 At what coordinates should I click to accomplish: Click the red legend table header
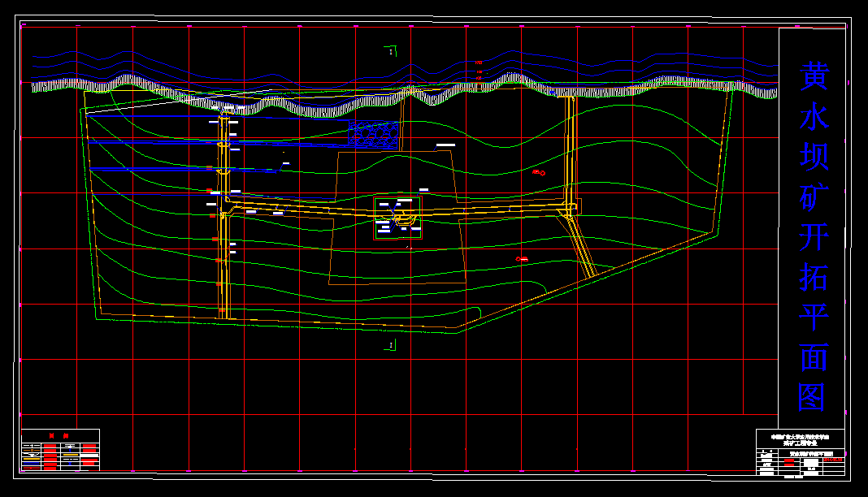click(59, 435)
